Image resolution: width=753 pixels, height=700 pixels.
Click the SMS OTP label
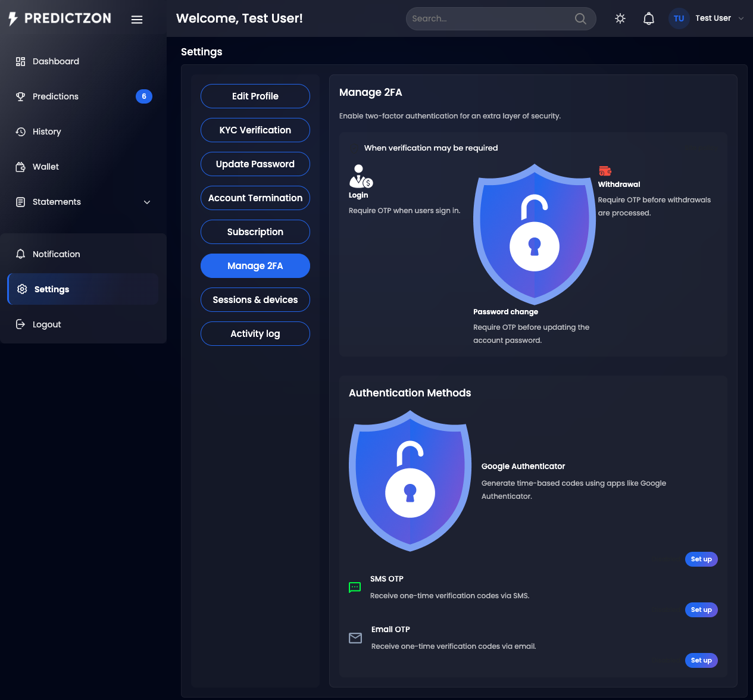[x=387, y=579]
